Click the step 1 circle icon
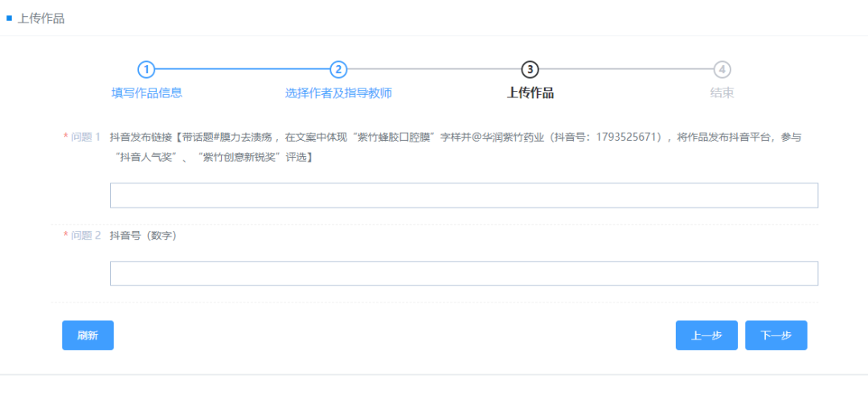Viewport: 868px width, 399px height. (x=146, y=70)
